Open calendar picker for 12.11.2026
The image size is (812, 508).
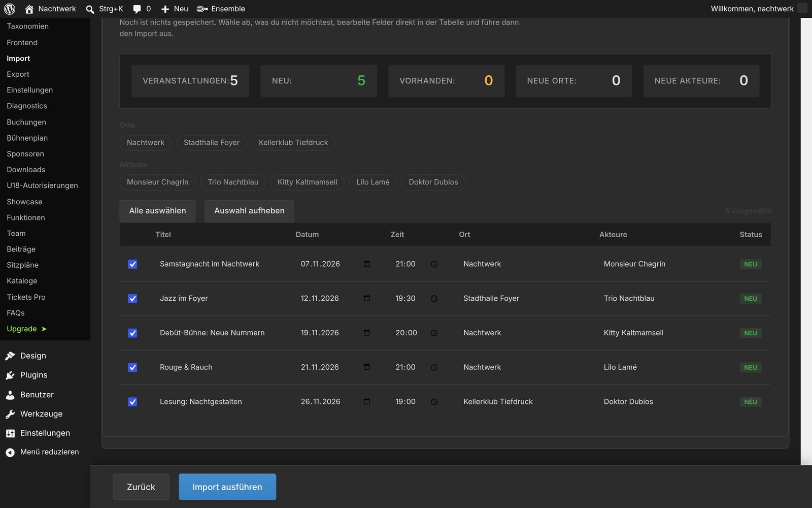point(367,298)
